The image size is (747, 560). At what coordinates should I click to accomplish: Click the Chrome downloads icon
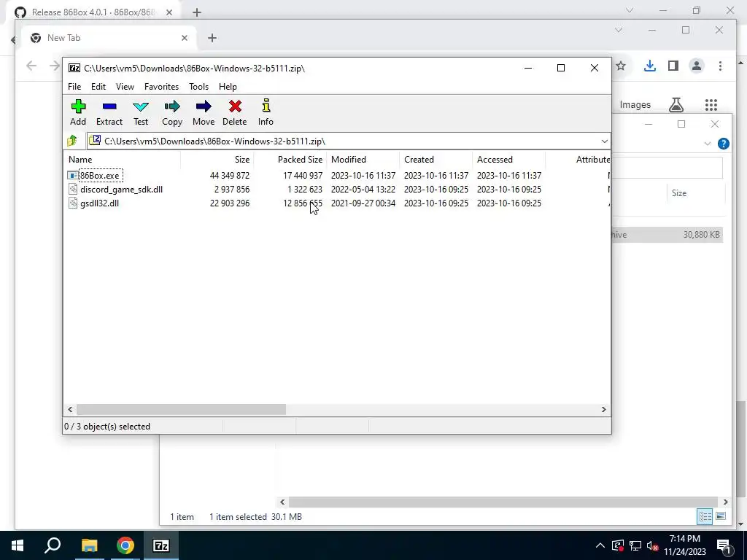click(650, 66)
